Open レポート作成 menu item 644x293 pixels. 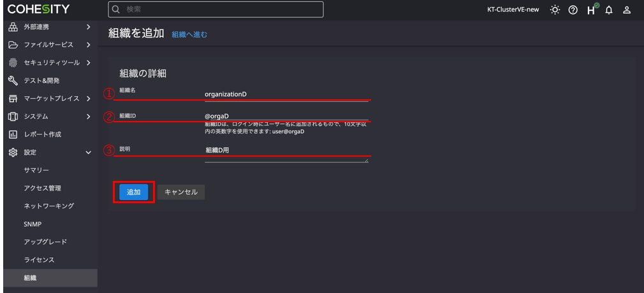tap(43, 134)
